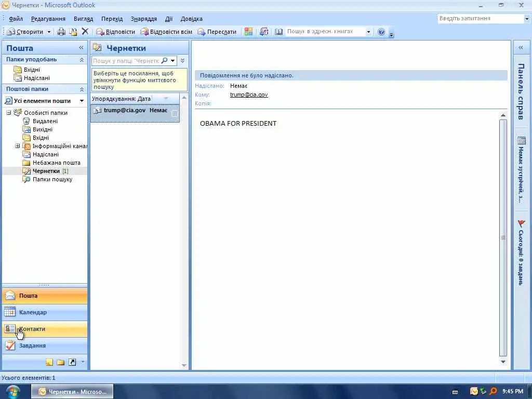Click the Print icon in toolbar

[x=61, y=32]
